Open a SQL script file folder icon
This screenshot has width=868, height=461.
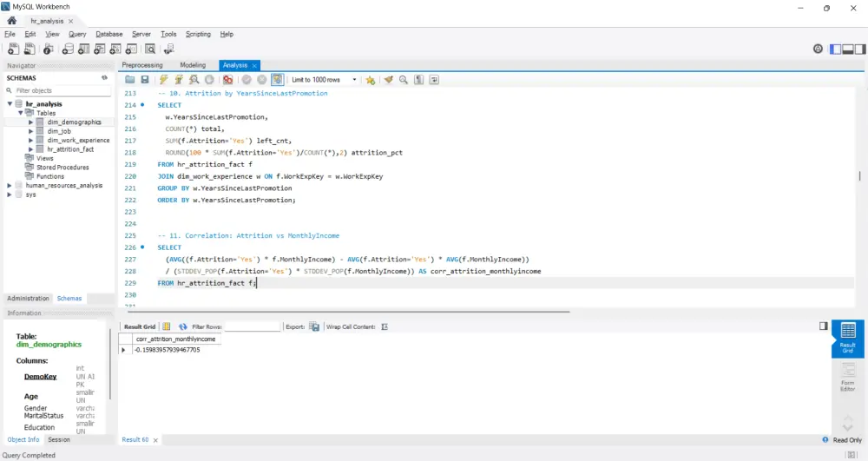[130, 80]
